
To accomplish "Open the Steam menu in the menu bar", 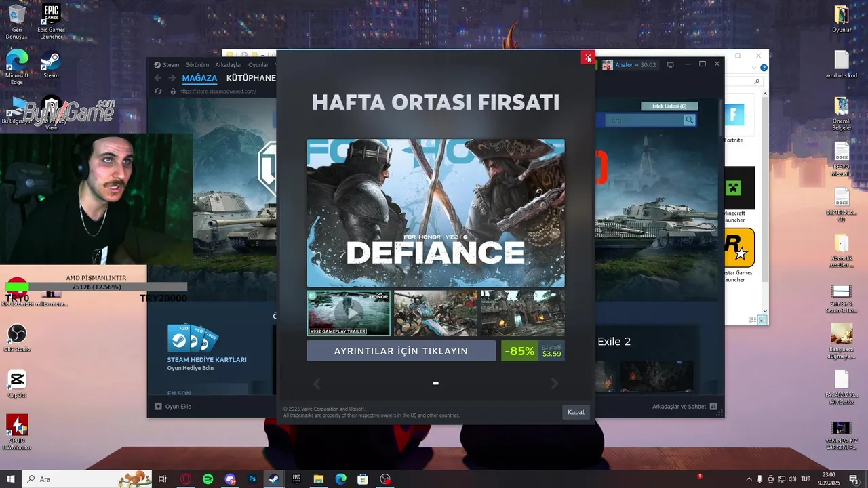I will pyautogui.click(x=171, y=65).
